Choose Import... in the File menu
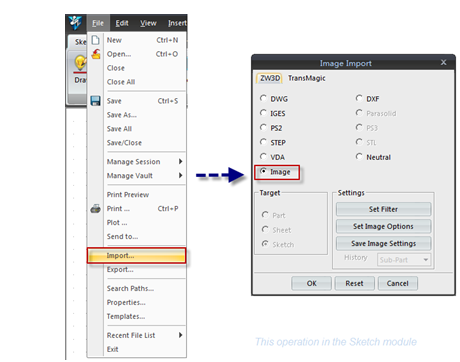 coord(137,256)
